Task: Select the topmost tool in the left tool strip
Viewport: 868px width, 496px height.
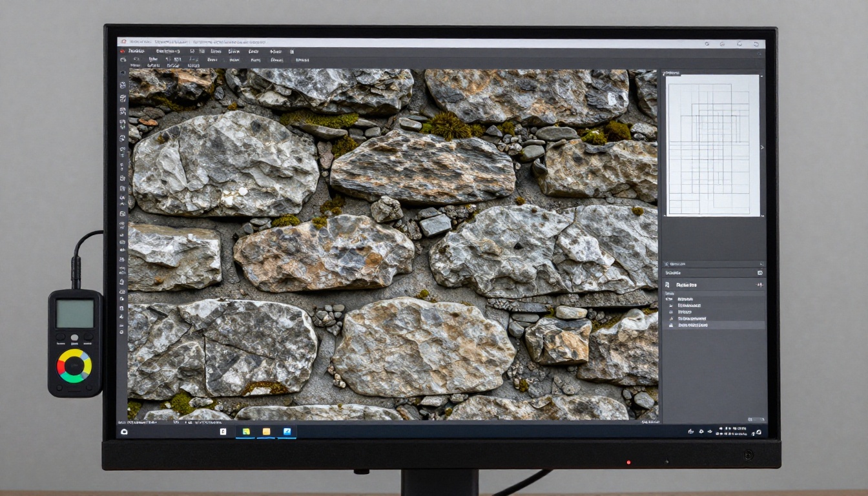Action: pos(123,73)
